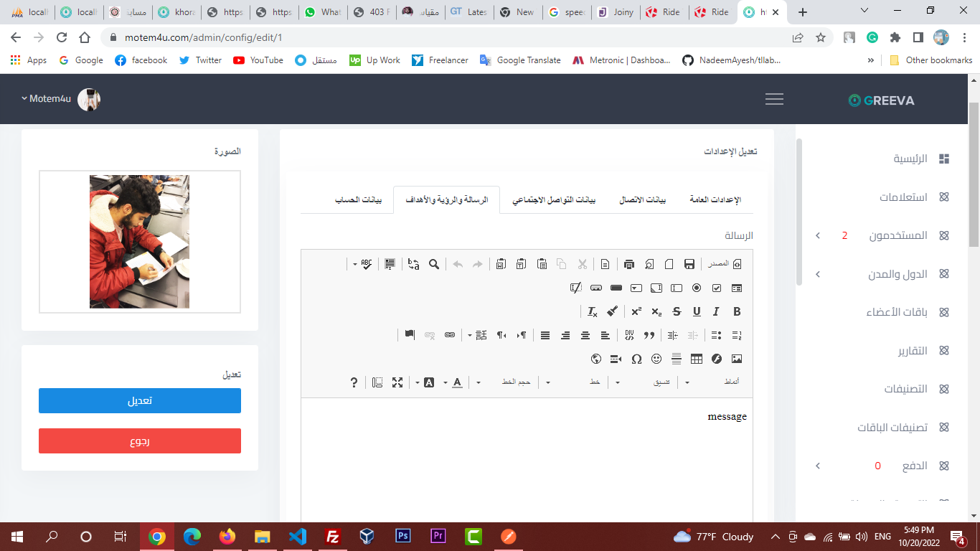Insert a special character with the Omega icon
The width and height of the screenshot is (980, 551).
[636, 359]
